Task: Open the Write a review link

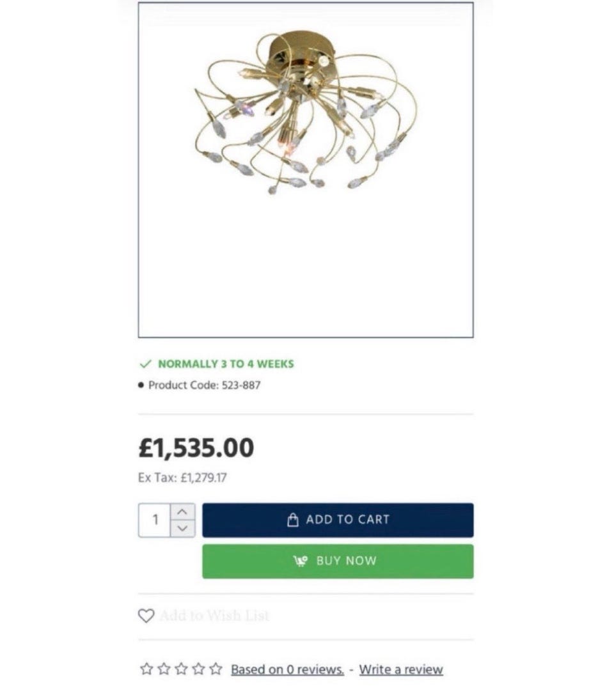Action: point(401,669)
